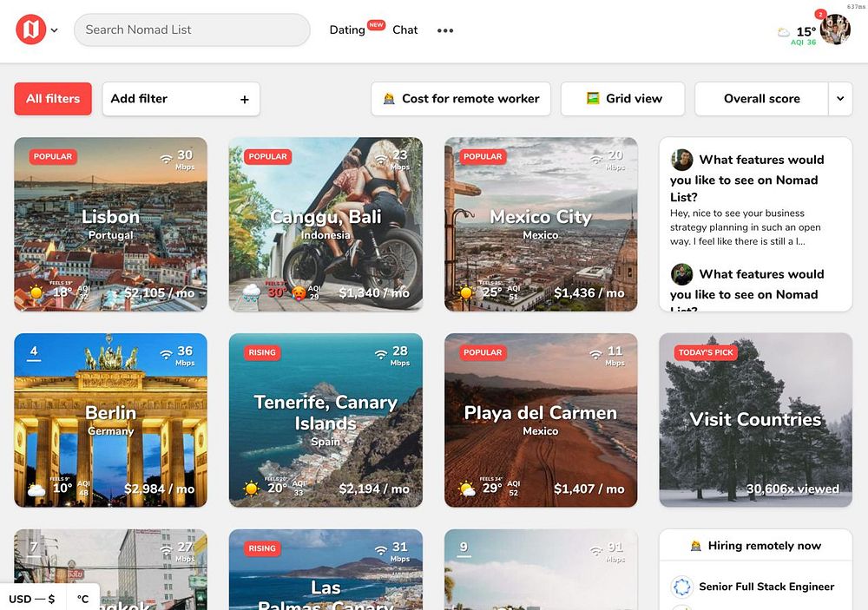
Task: Click the Wi-Fi icon on Berlin card
Action: coord(166,355)
